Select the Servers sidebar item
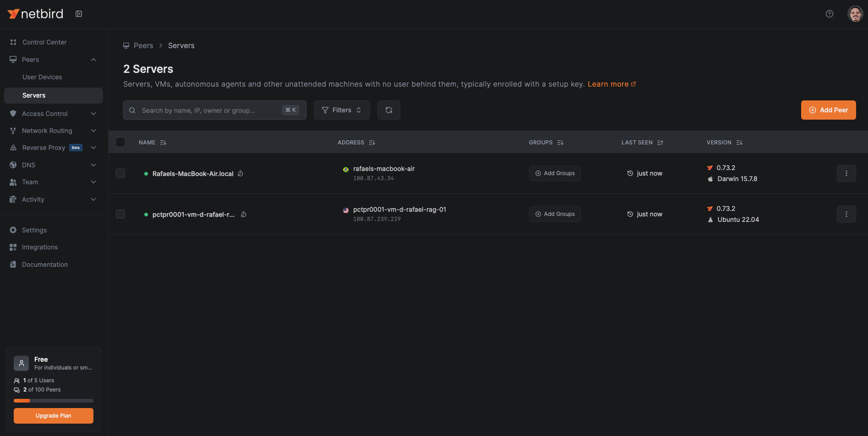 coord(53,95)
